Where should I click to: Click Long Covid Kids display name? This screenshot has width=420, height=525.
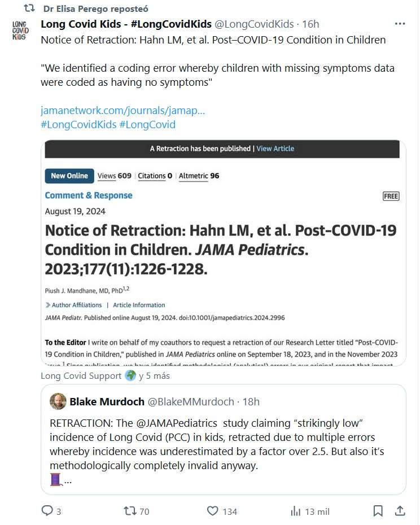[x=126, y=24]
